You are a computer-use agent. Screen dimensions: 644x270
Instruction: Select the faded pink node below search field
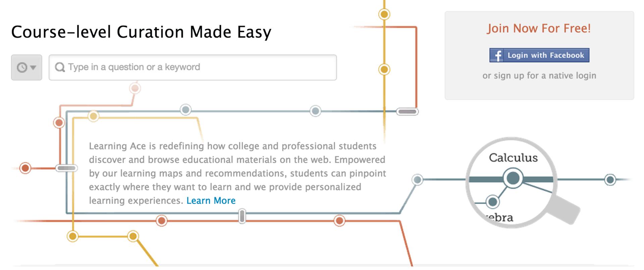(135, 89)
